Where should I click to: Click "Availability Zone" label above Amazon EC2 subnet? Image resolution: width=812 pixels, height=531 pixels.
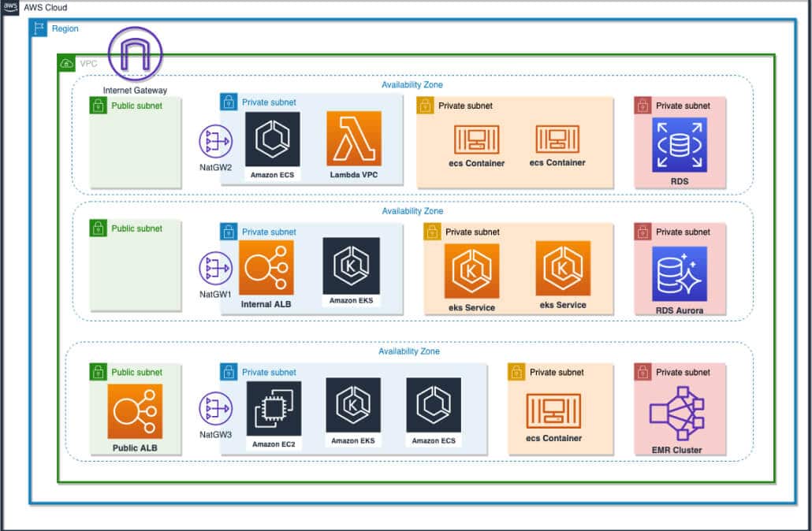[x=409, y=351]
